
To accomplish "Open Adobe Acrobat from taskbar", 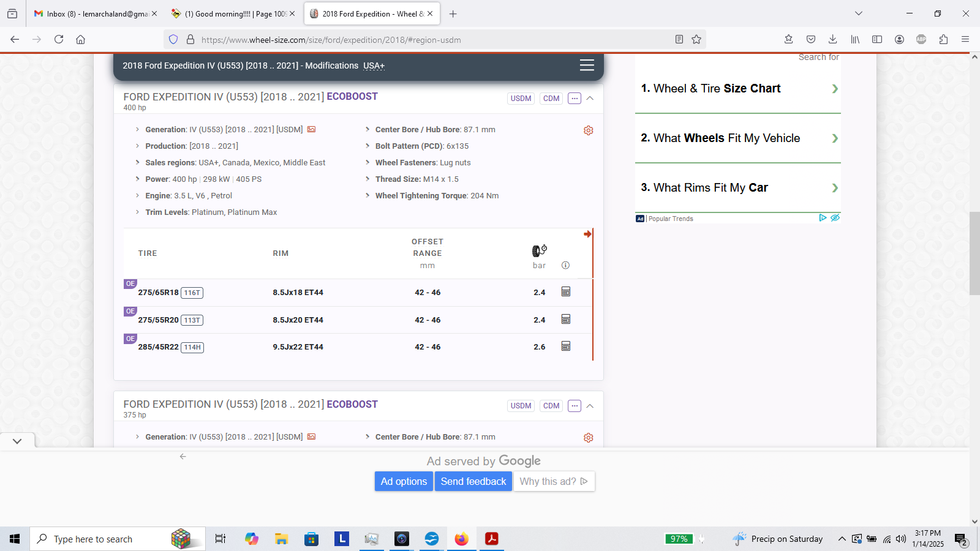I will coord(492,539).
